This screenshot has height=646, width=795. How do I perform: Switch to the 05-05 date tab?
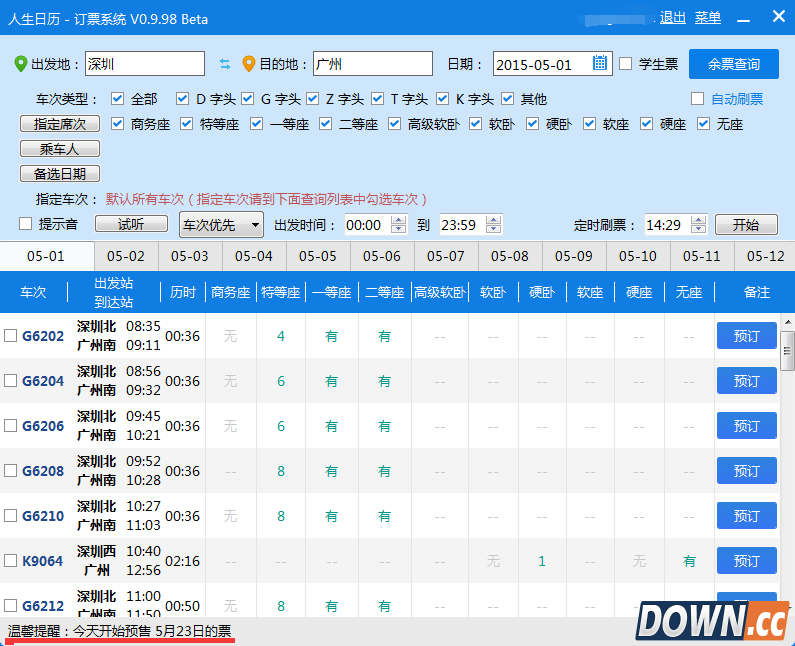point(318,256)
